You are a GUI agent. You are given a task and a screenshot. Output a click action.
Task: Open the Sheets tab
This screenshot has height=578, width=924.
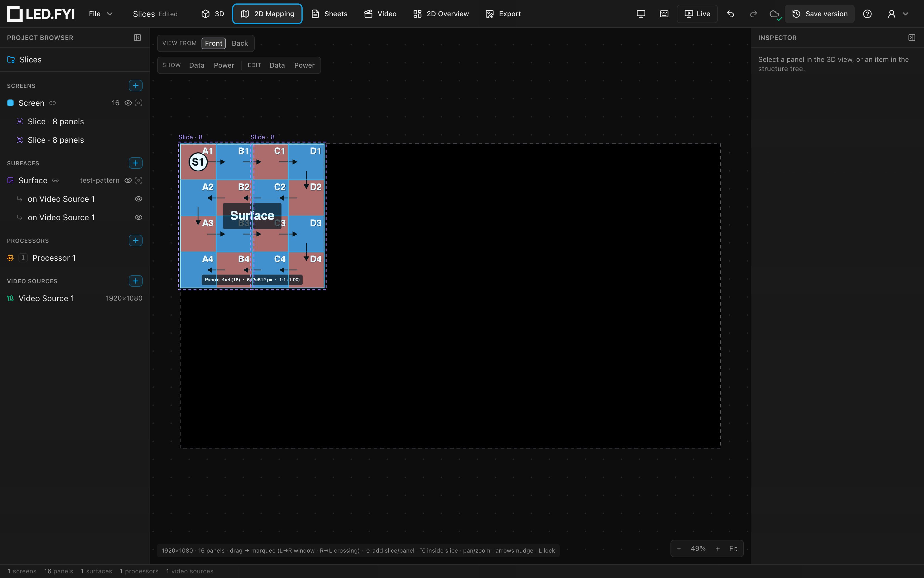[x=329, y=14]
